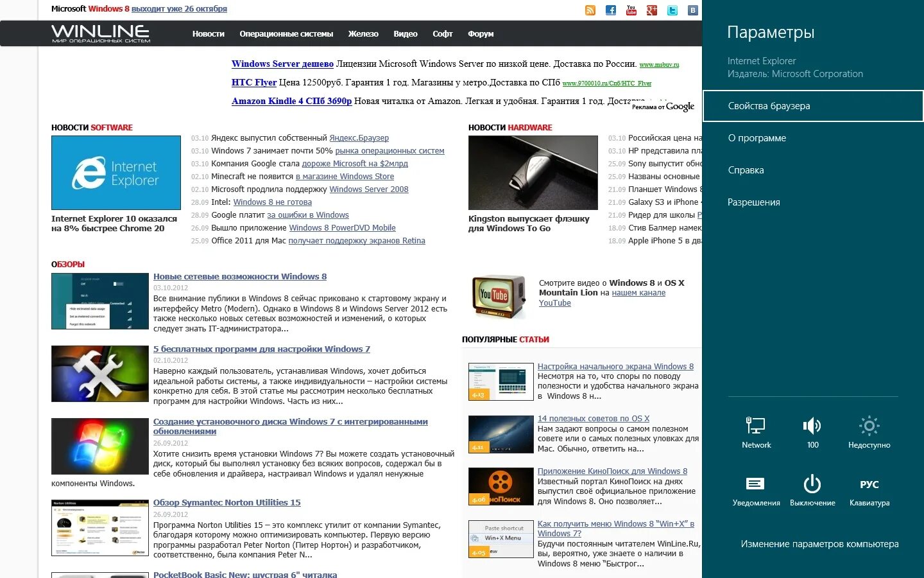Click the WINLINE logo
Image resolution: width=924 pixels, height=578 pixels.
tap(101, 33)
